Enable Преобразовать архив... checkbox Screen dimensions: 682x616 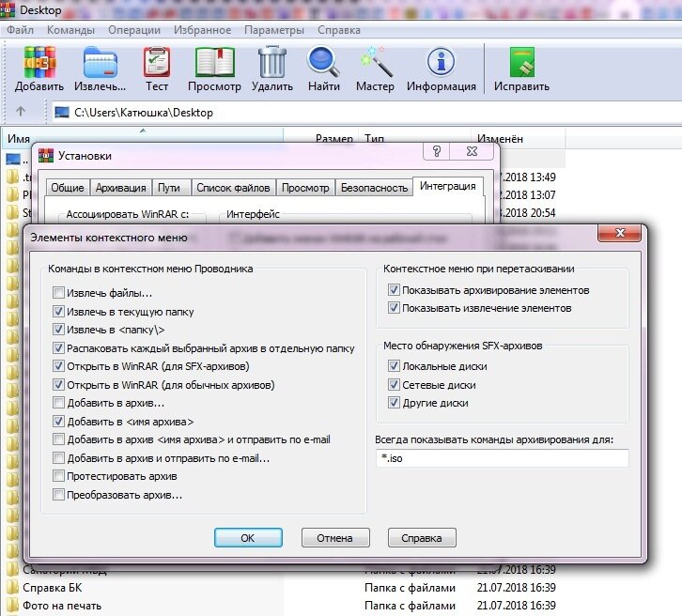point(58,494)
